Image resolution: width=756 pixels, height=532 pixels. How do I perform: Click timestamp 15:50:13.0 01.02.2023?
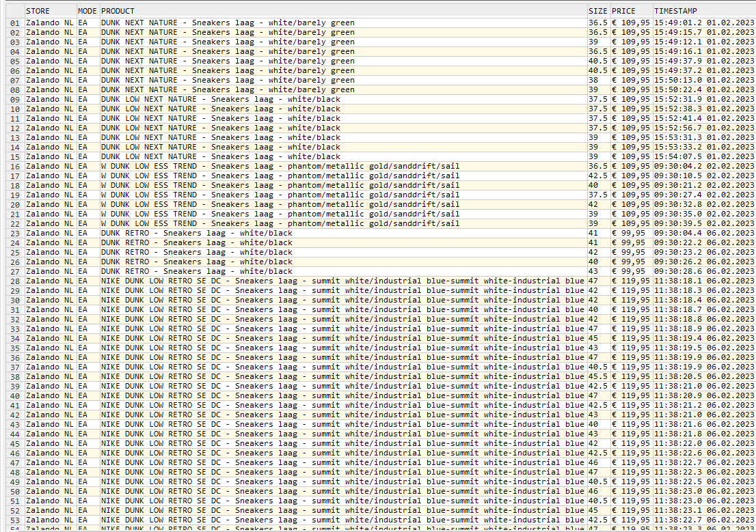[704, 80]
